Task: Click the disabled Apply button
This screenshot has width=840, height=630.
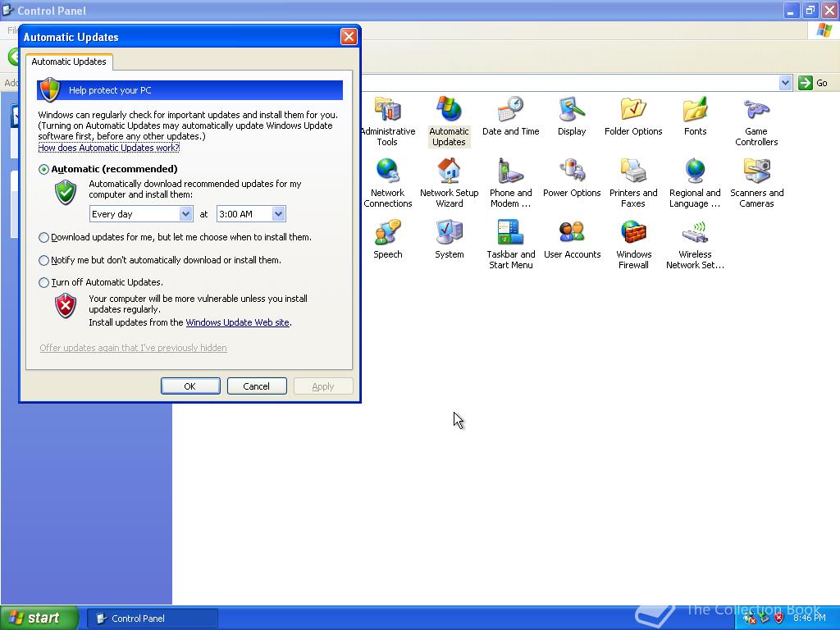Action: tap(323, 386)
